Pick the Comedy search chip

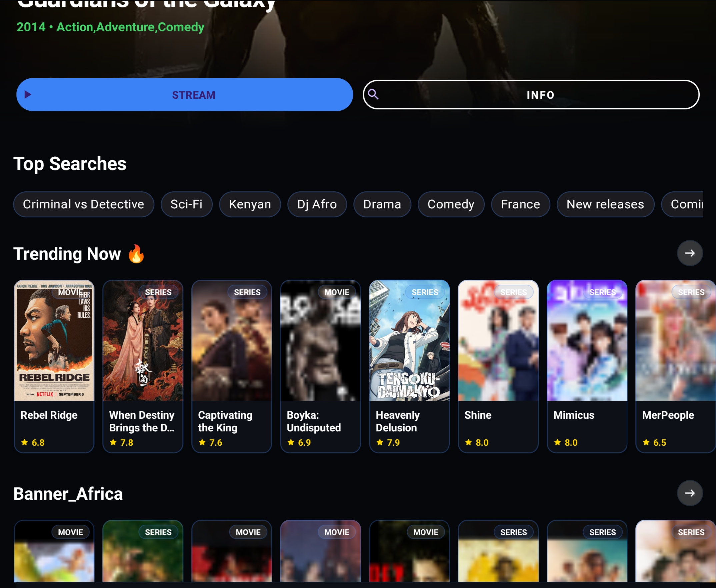point(451,204)
